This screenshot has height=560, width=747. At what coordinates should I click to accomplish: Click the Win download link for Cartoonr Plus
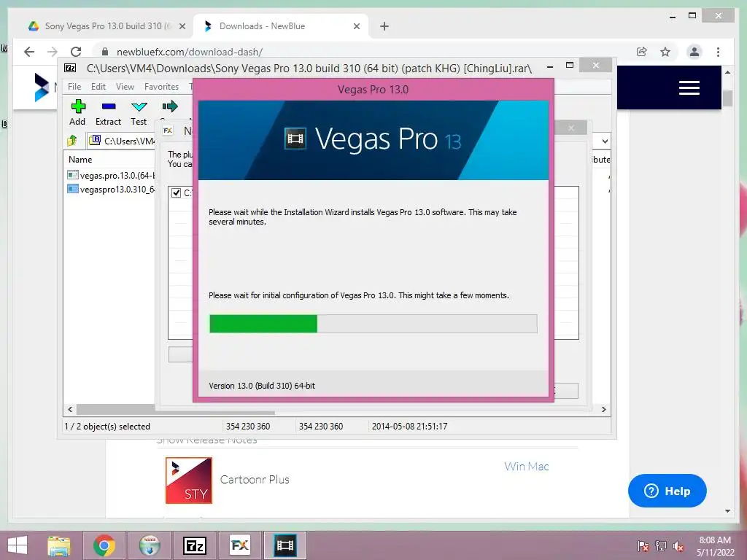pos(514,466)
